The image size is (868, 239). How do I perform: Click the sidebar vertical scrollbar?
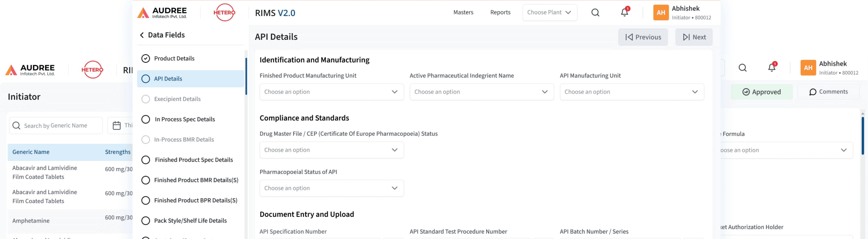246,76
